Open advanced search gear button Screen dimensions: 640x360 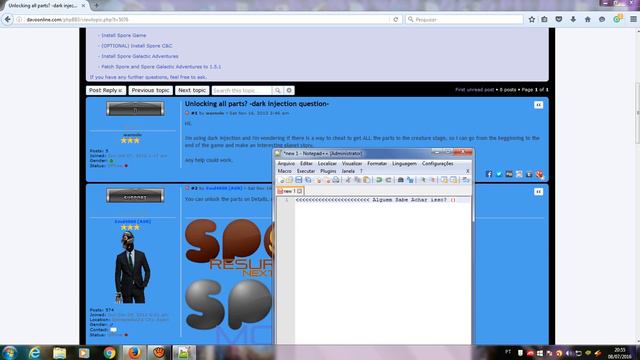289,90
